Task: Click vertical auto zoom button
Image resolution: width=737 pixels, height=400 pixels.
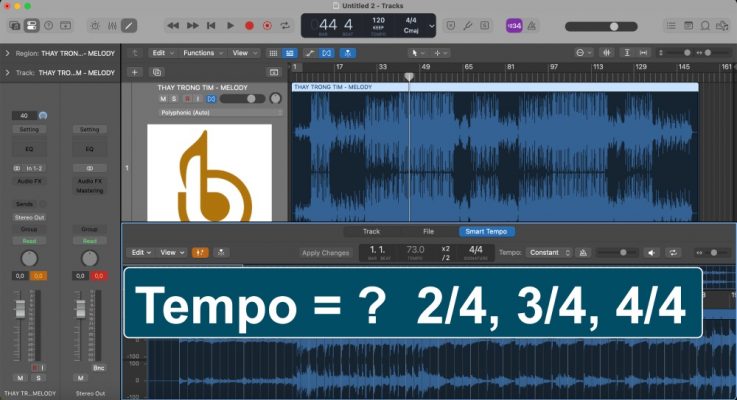Action: pos(627,53)
